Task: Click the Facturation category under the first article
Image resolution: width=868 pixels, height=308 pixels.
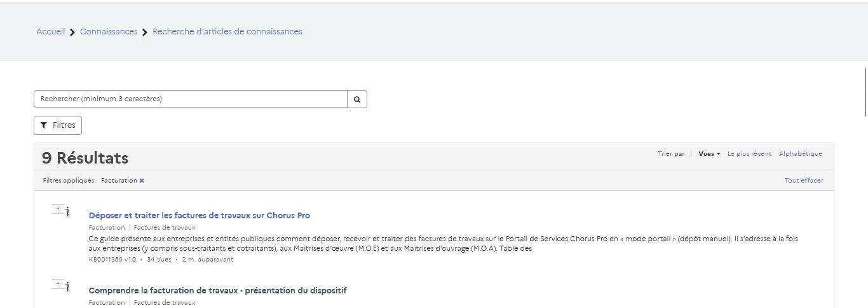Action: pyautogui.click(x=107, y=228)
